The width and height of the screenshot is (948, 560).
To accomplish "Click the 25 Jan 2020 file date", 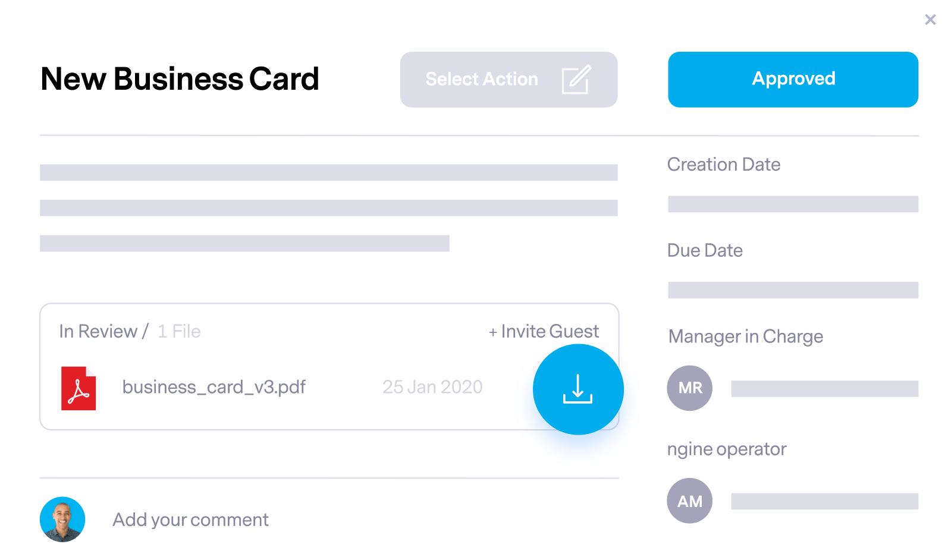I will point(432,387).
